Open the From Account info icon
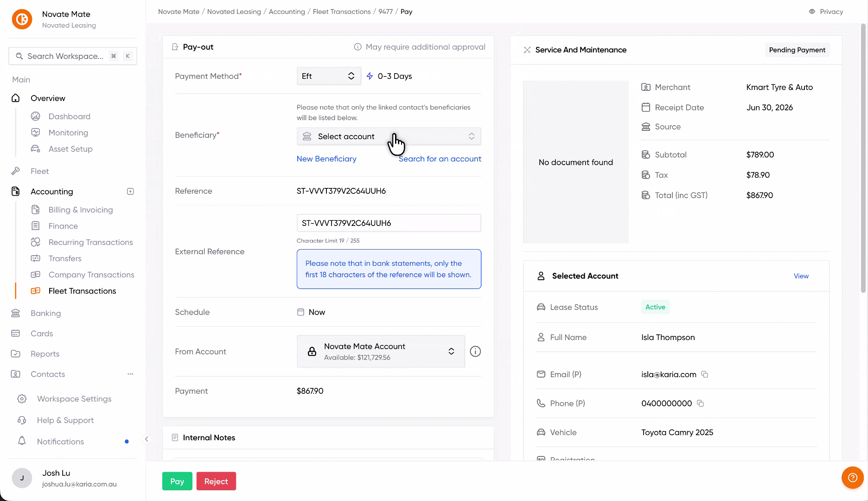This screenshot has width=868, height=501. pyautogui.click(x=475, y=352)
